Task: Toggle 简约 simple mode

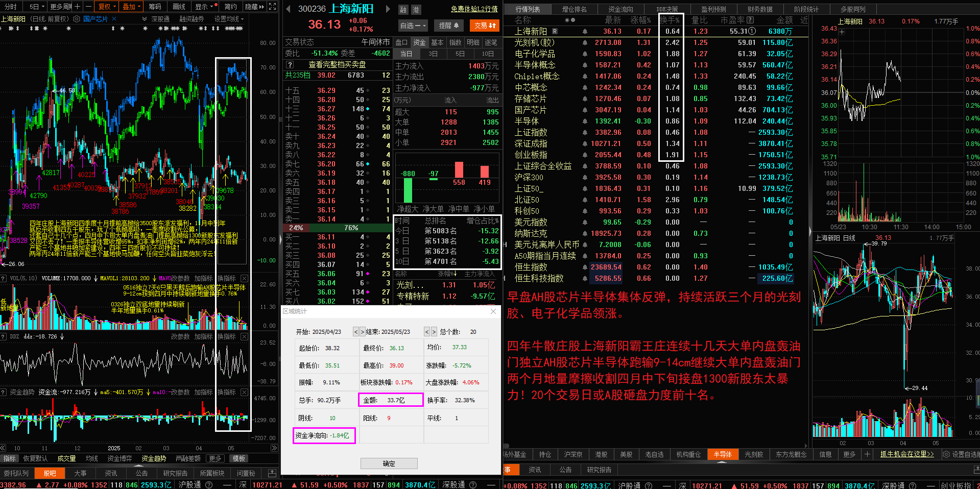Action: click(231, 7)
